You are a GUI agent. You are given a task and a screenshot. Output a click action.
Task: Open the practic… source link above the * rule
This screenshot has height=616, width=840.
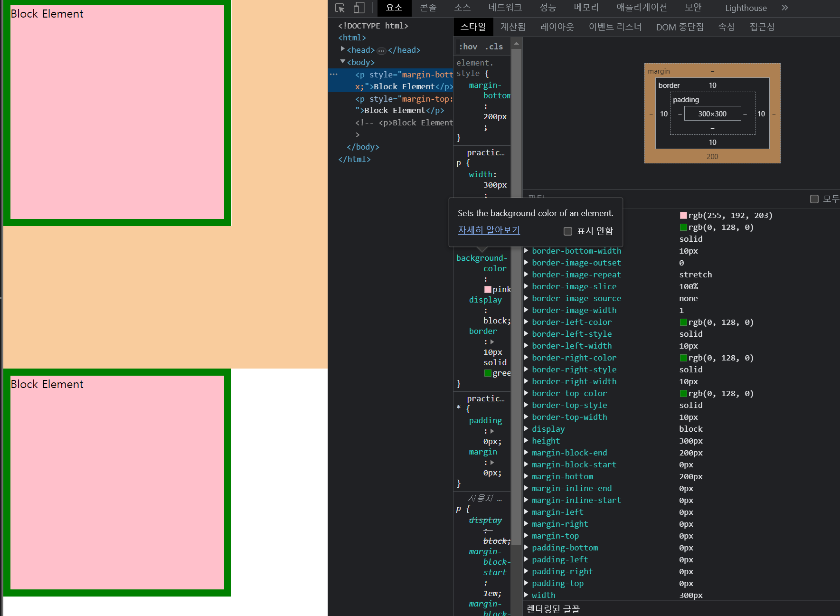tap(486, 398)
